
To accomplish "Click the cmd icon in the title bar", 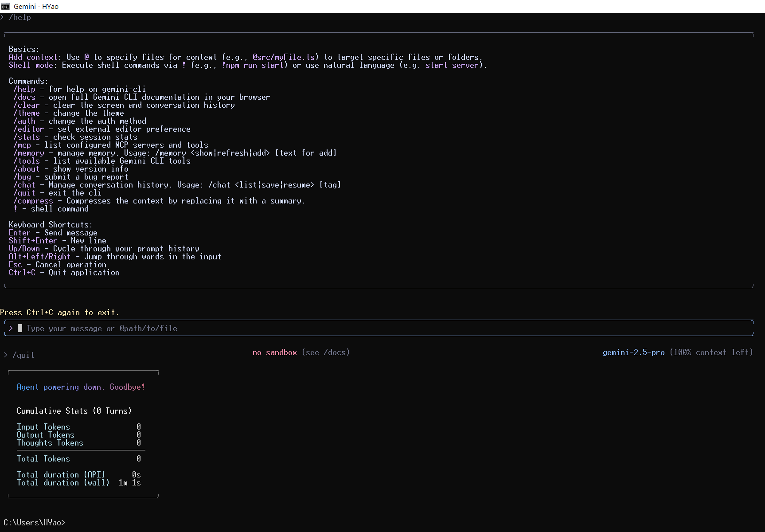I will tap(5, 6).
